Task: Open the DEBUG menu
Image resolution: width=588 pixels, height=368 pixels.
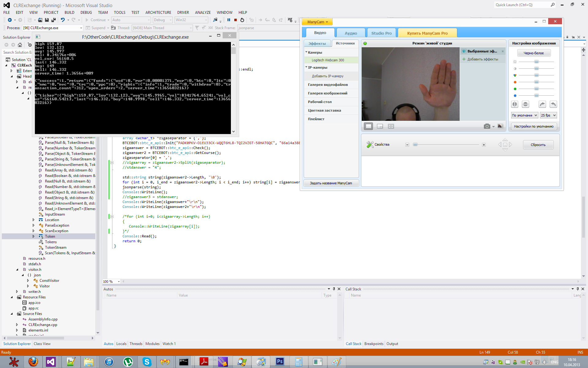Action: (86, 13)
